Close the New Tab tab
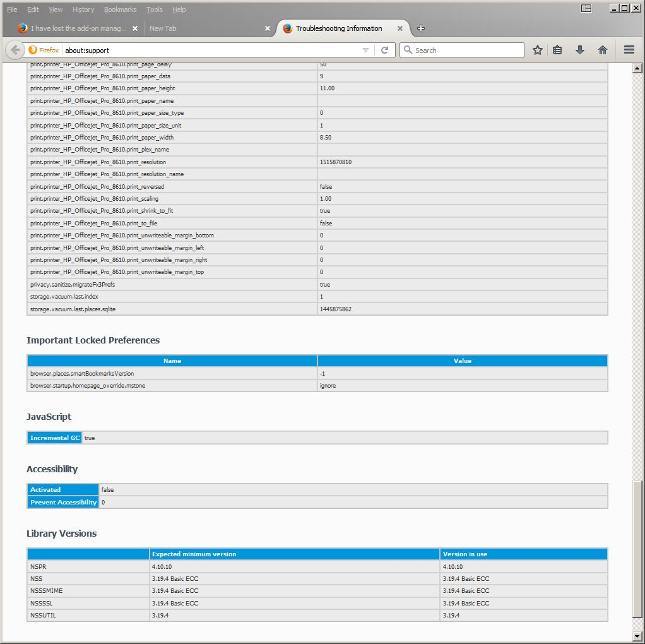 click(x=267, y=28)
